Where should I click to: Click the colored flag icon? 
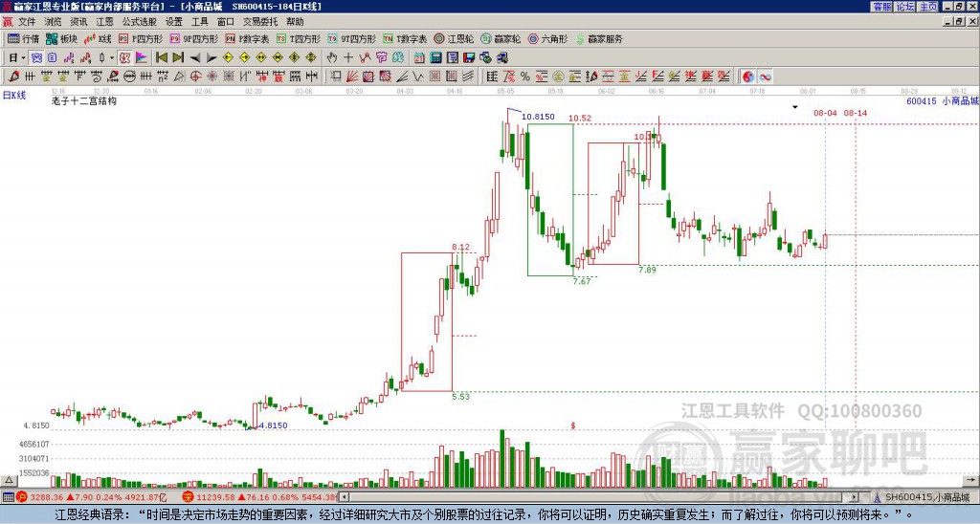(142, 57)
